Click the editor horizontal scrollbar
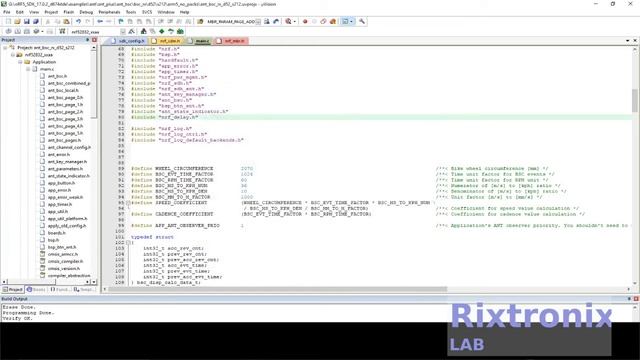The width and height of the screenshot is (640, 360). tap(278, 289)
